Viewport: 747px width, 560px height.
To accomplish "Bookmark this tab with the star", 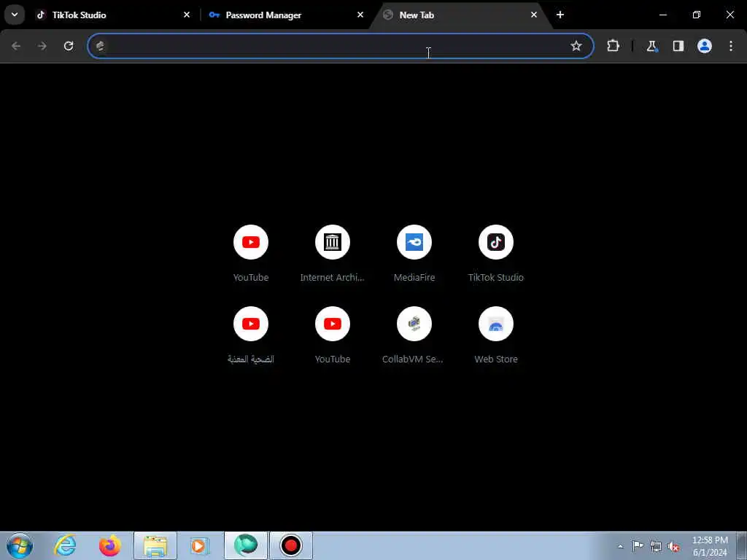I will pos(576,46).
